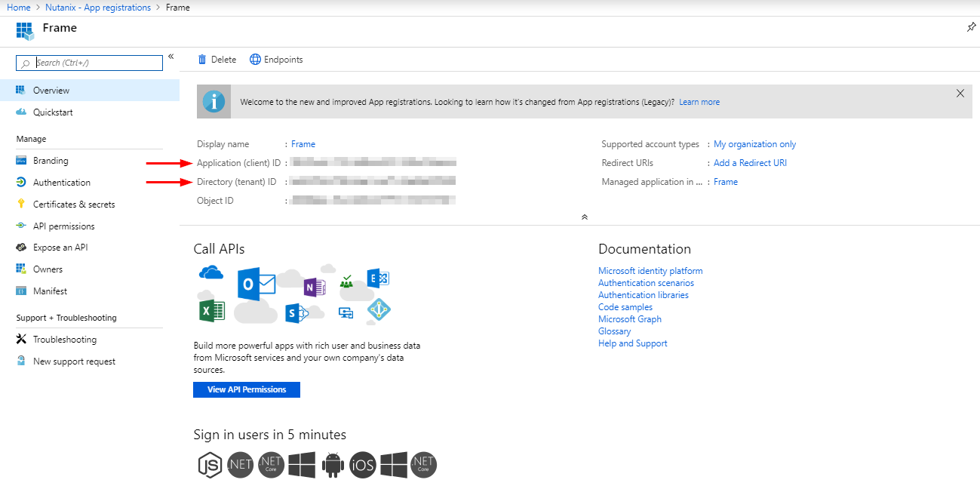Select the Troubleshooting wrench icon
Image resolution: width=980 pixels, height=486 pixels.
20,339
